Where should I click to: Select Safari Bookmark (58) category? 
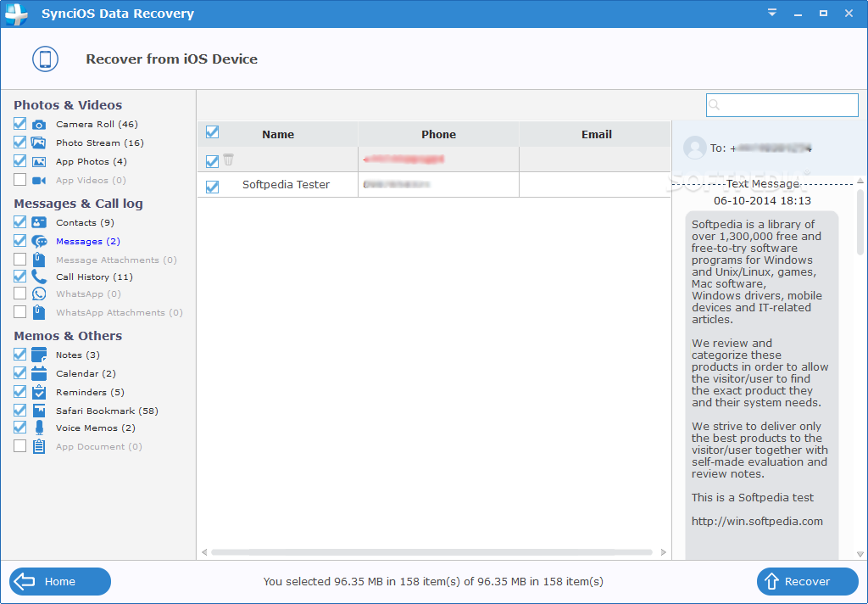[x=107, y=411]
